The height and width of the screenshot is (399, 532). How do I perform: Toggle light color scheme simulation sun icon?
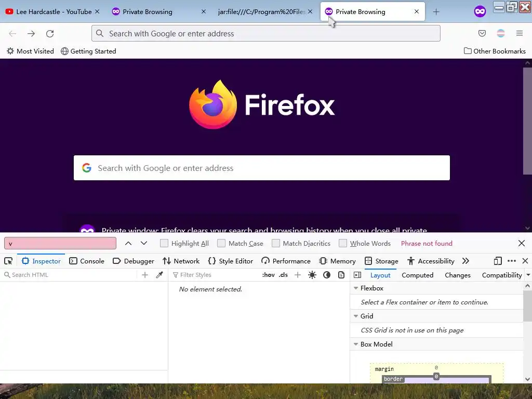(x=312, y=275)
